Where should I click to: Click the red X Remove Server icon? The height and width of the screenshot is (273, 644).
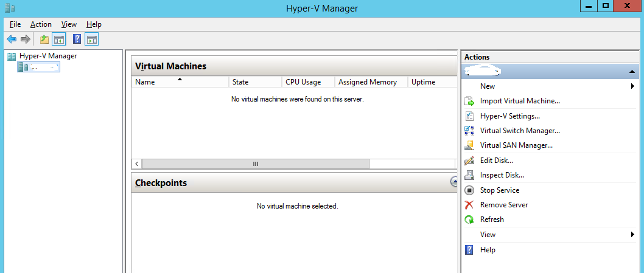469,205
